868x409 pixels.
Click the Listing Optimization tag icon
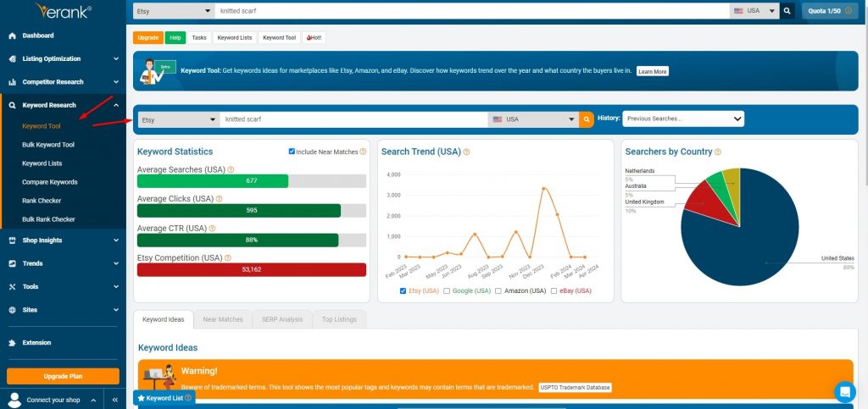(12, 59)
